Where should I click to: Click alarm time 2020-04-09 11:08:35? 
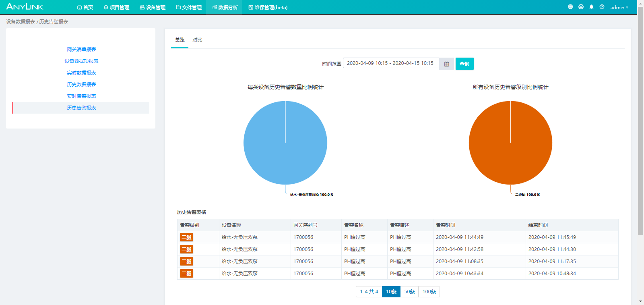point(460,261)
